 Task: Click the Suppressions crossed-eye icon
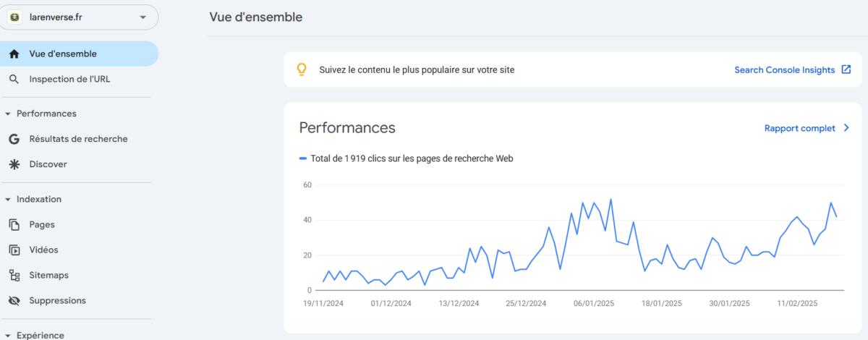pos(14,301)
